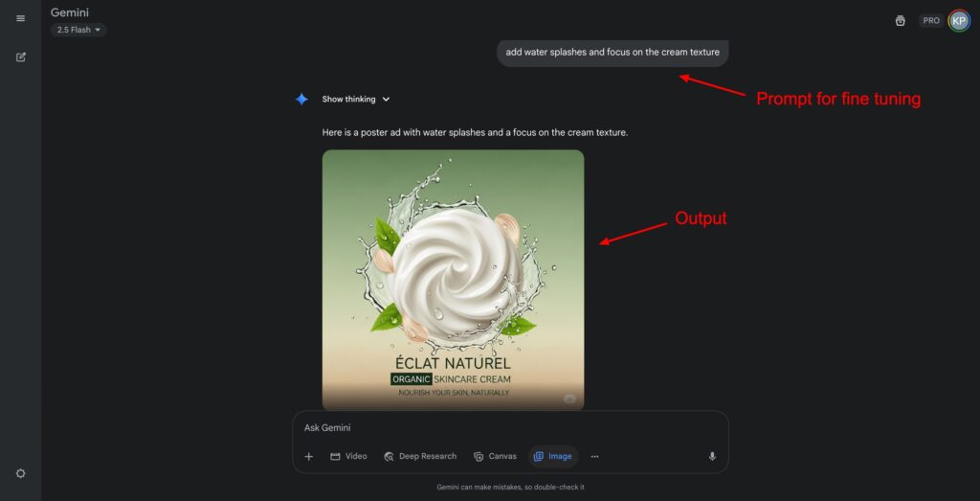Image resolution: width=980 pixels, height=501 pixels.
Task: Expand the Show thinking section
Action: pos(356,99)
